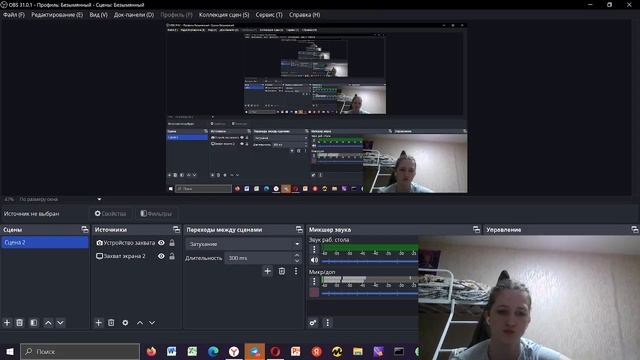Click the Свойства button
640x360 pixels.
[x=111, y=213]
